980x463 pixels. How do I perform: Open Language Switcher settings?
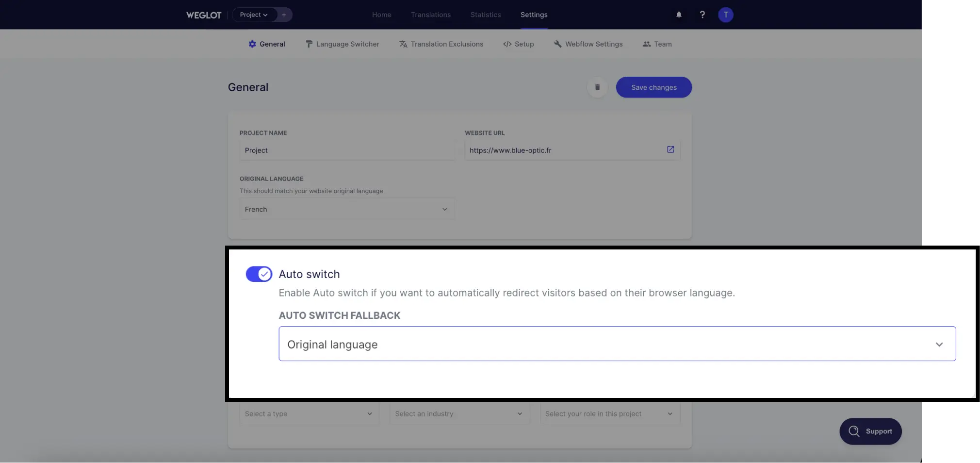(343, 44)
